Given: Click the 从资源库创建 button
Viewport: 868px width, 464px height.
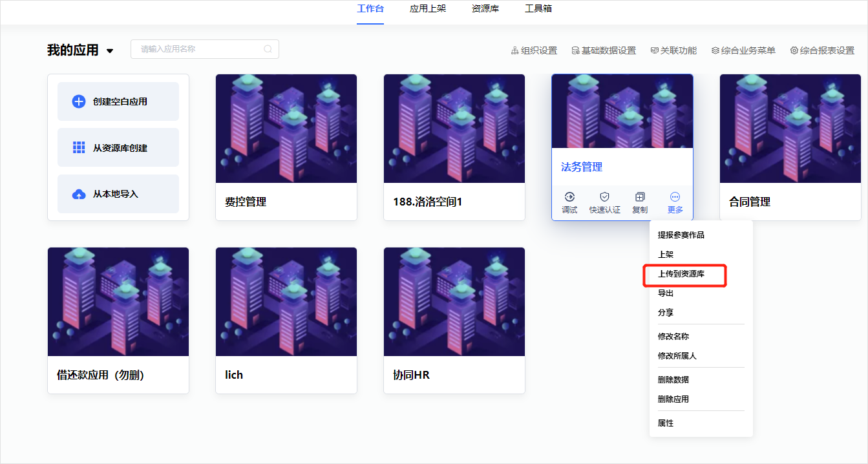Looking at the screenshot, I should pos(118,147).
